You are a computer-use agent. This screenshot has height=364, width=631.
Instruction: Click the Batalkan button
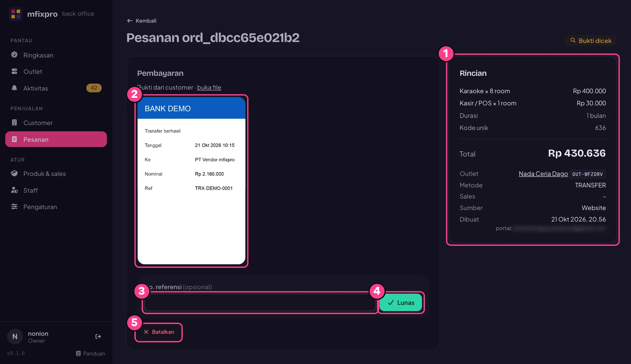[x=159, y=332]
